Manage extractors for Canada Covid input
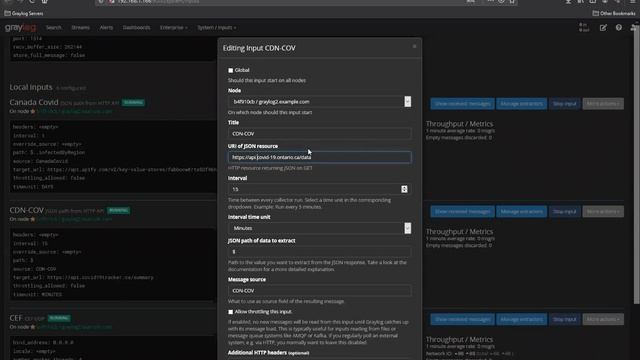The image size is (640, 360). point(521,104)
